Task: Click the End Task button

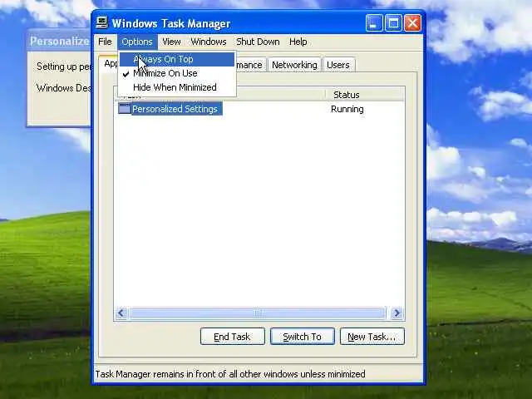Action: pyautogui.click(x=233, y=337)
